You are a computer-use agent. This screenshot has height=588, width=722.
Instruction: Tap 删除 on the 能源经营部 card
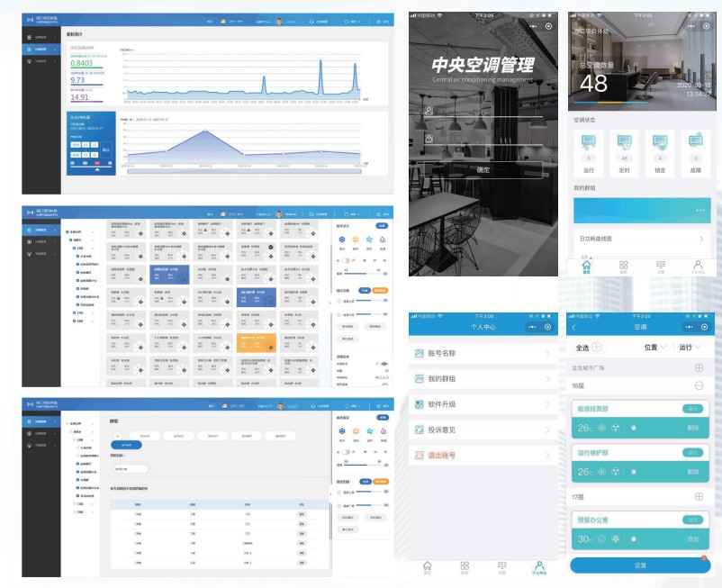693,428
